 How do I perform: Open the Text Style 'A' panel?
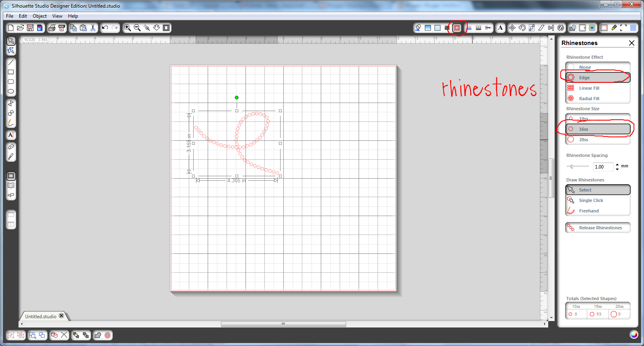(x=500, y=28)
